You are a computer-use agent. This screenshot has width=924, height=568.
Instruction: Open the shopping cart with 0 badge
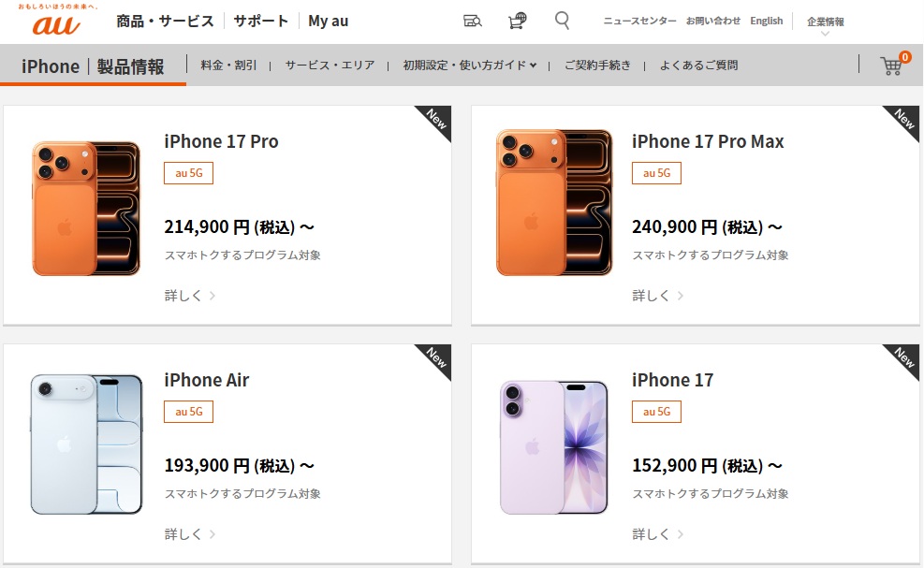(895, 64)
